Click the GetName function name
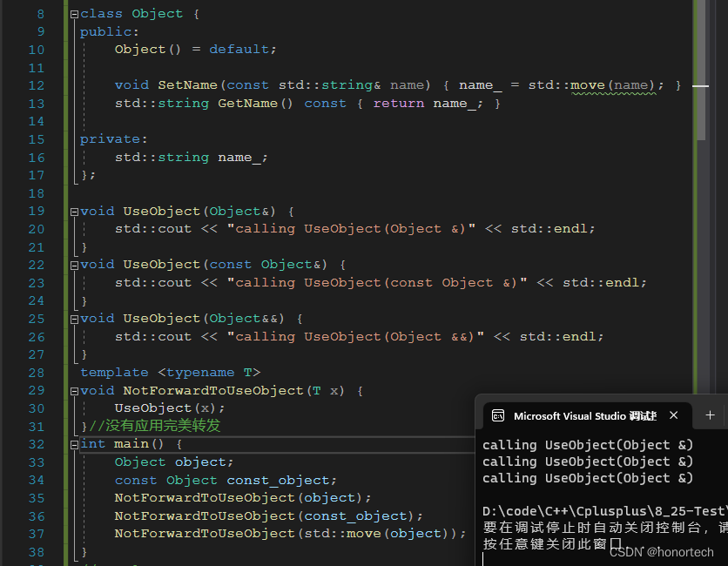728x566 pixels. [x=248, y=103]
